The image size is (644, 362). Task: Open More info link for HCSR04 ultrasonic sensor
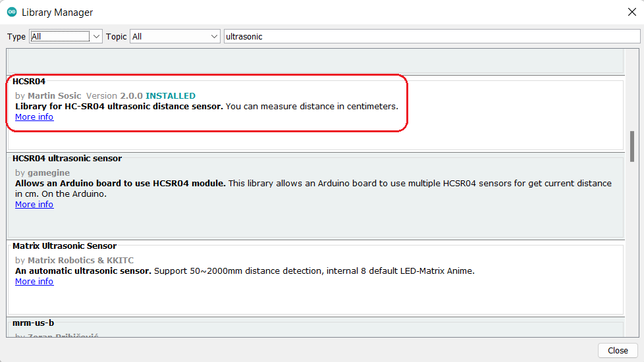click(x=34, y=205)
